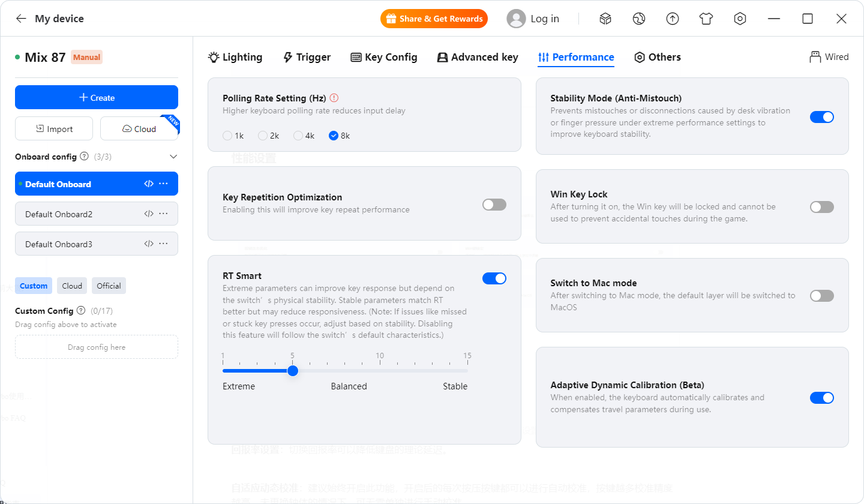
Task: Click the code icon on Default Onboard2
Action: (x=149, y=214)
